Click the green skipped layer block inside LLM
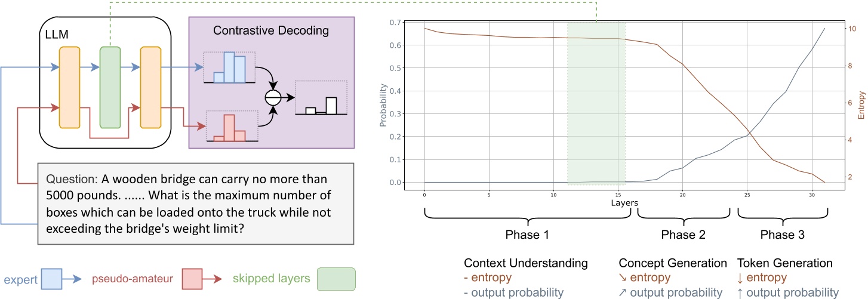Screen dimensions: 868x299 110,87
